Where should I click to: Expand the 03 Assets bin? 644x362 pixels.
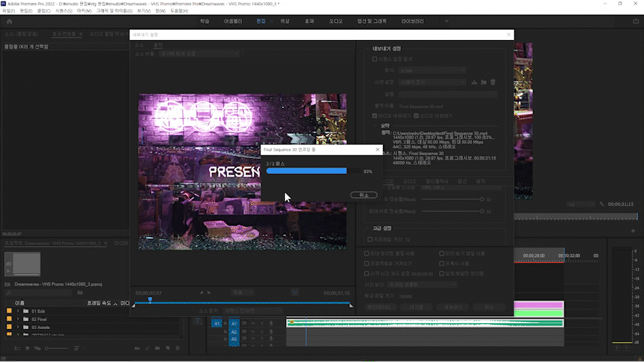pyautogui.click(x=18, y=327)
